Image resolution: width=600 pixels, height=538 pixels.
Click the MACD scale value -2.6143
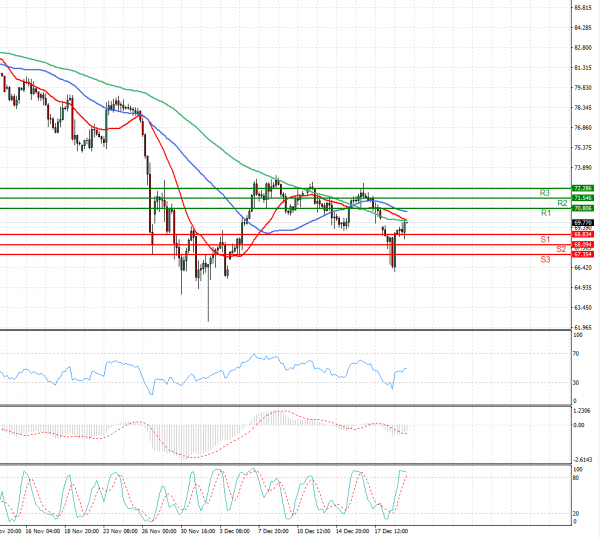(582, 460)
